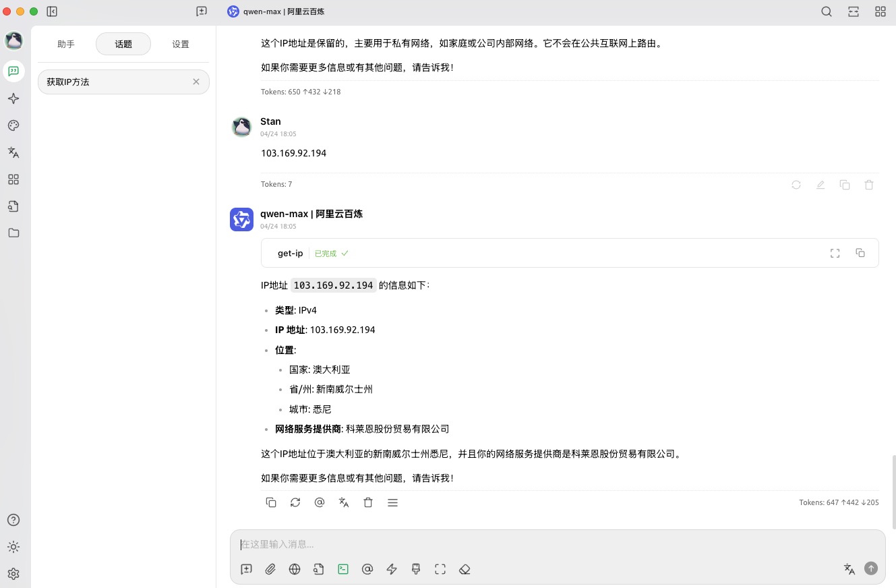Screen dimensions: 896x588
Task: Regenerate the qwen-max IP info reply
Action: click(295, 502)
